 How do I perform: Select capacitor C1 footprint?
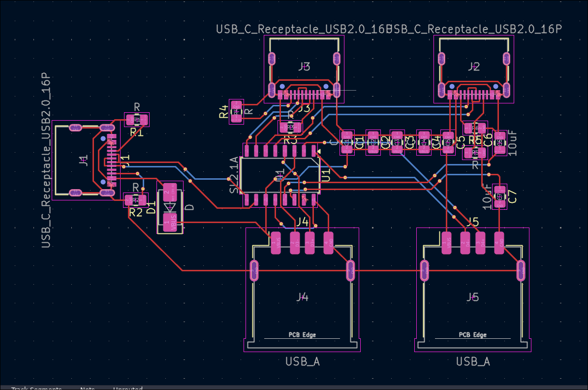click(347, 142)
